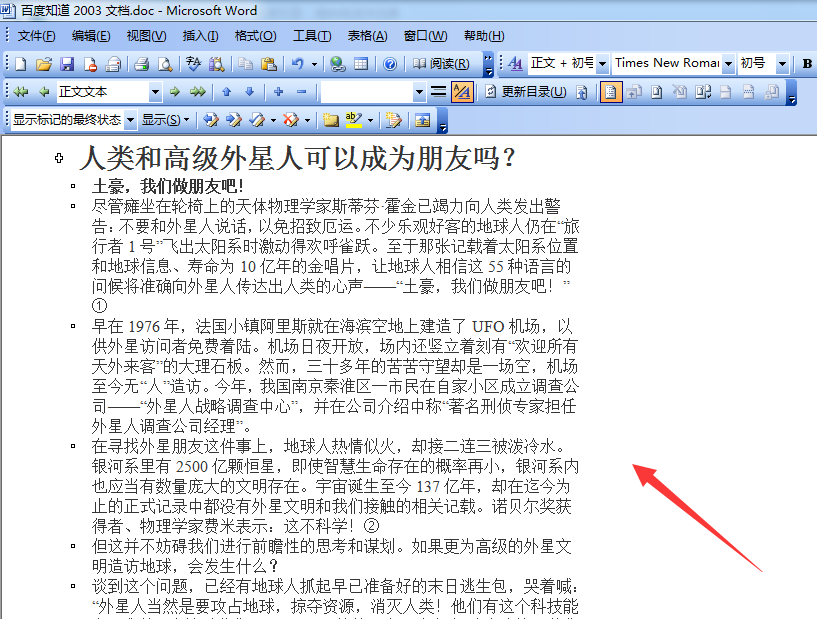817x619 pixels.
Task: Click the Permission restricted document icon
Action: [x=90, y=64]
